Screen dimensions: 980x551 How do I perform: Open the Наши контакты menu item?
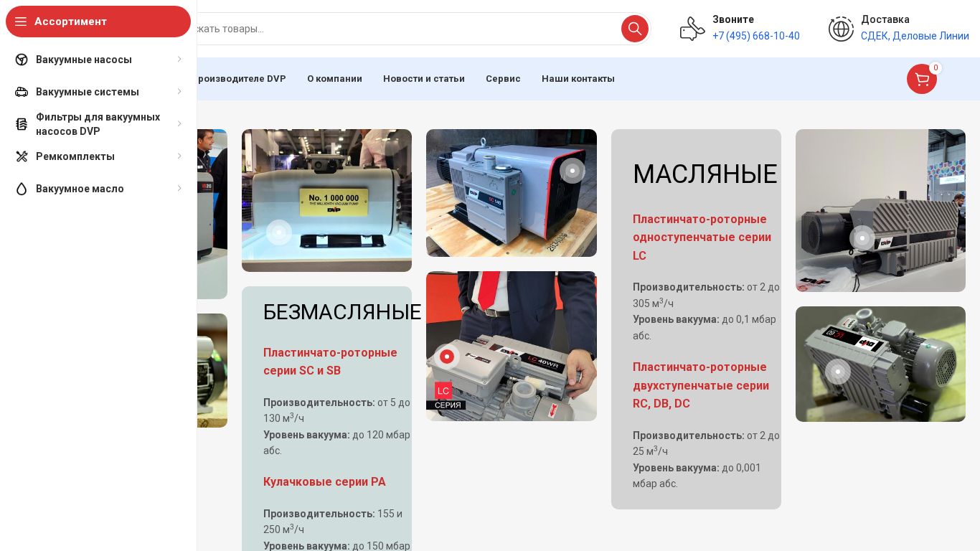click(x=578, y=79)
